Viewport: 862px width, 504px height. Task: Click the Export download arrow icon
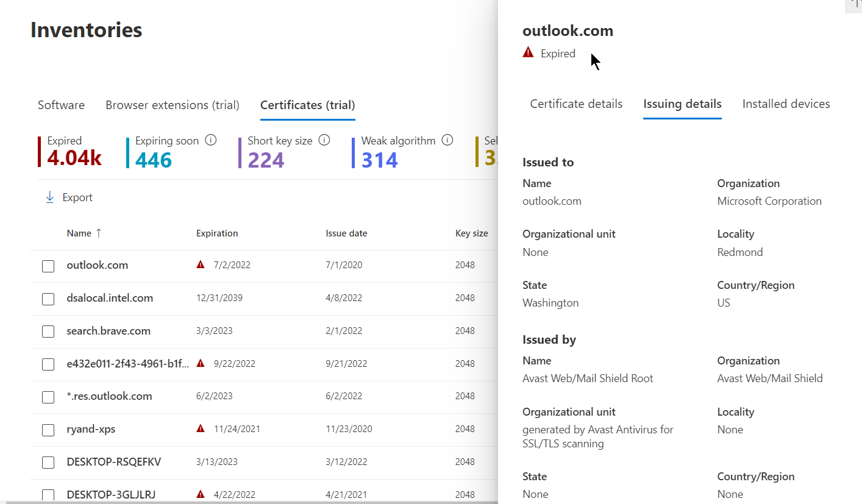coord(50,197)
